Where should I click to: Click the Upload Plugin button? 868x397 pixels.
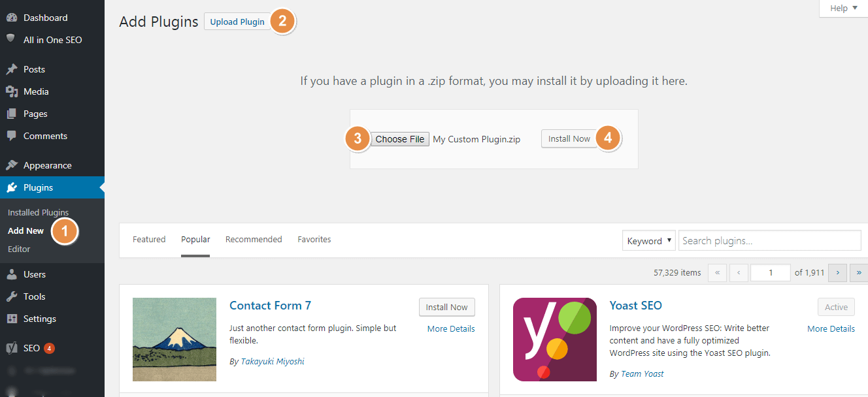[237, 22]
